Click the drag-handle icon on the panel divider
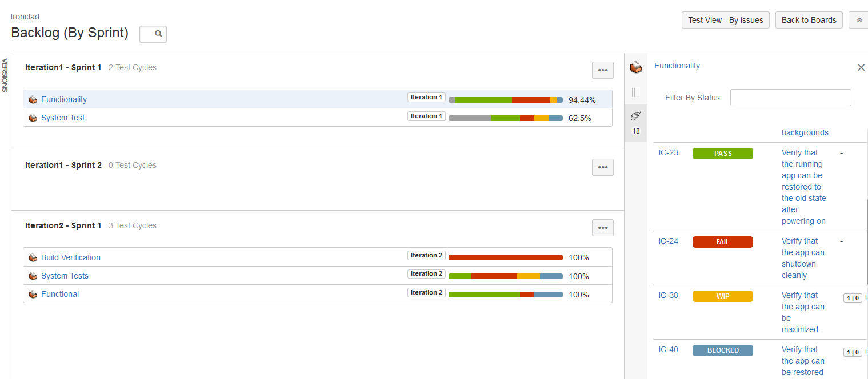 point(635,92)
